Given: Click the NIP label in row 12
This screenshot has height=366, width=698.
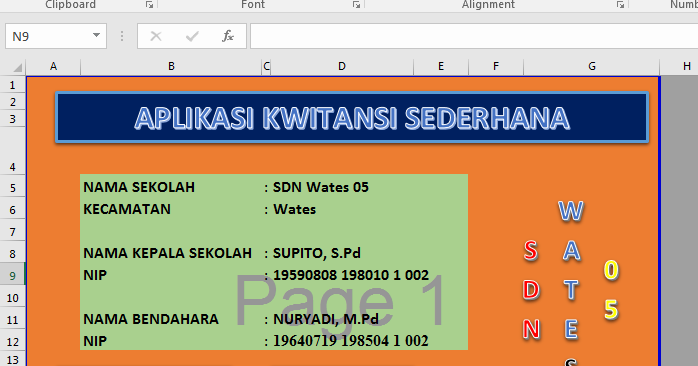Looking at the screenshot, I should point(95,341).
